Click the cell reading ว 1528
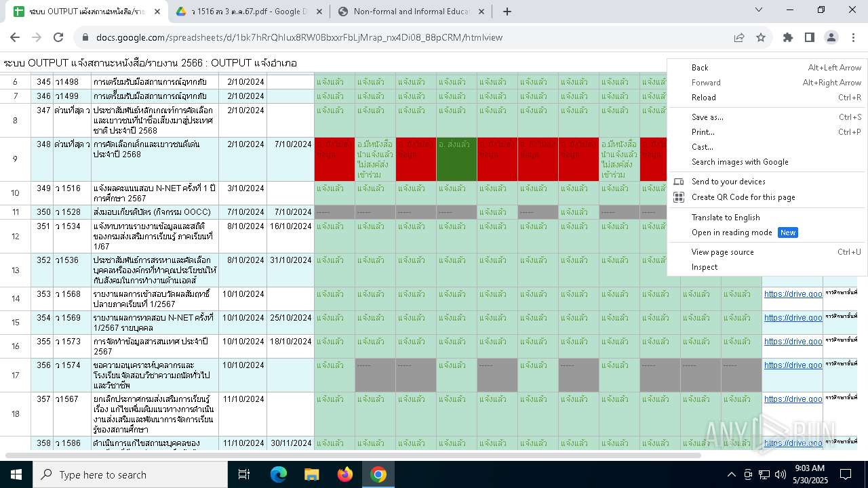868x488 pixels. [x=72, y=212]
